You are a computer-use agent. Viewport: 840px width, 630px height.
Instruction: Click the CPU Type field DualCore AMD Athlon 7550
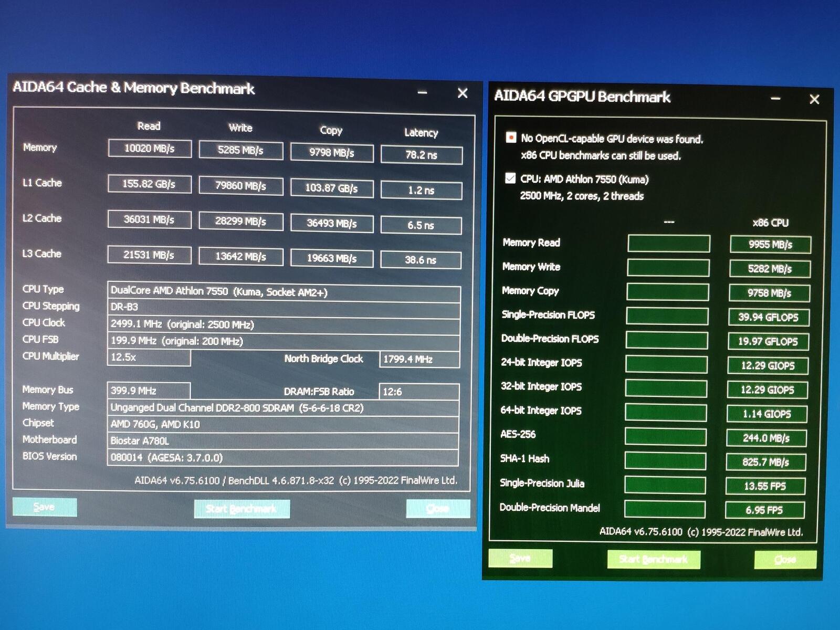pos(284,292)
